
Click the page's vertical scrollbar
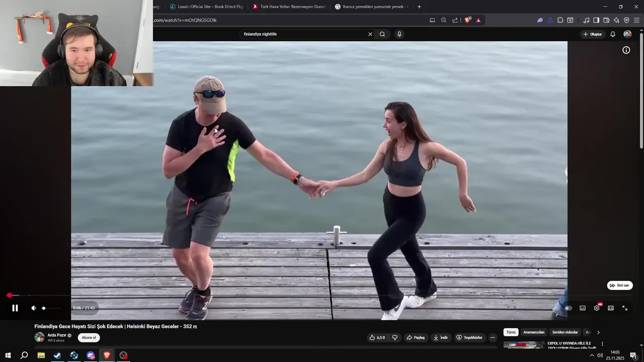641,90
